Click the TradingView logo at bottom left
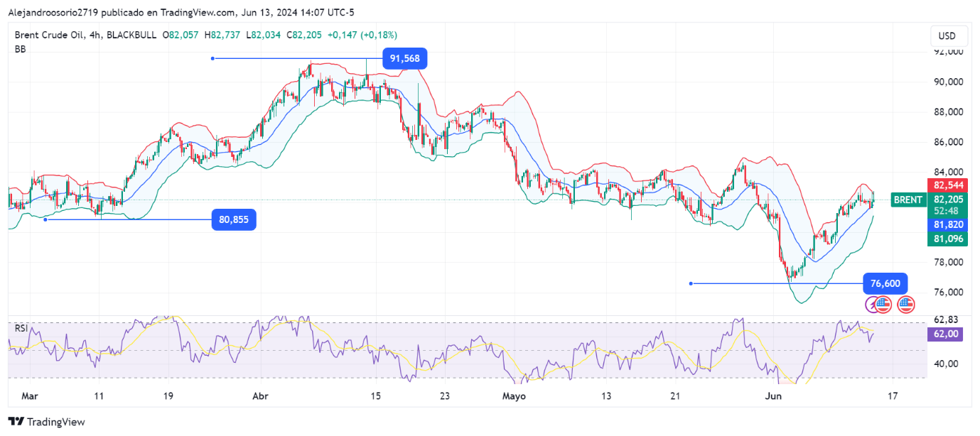Viewport: 980px width, 436px height. click(46, 422)
